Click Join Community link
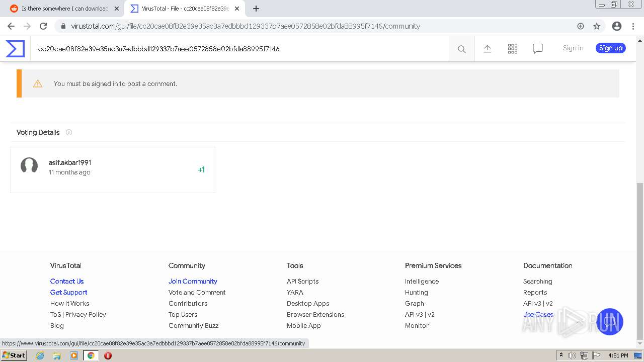The height and width of the screenshot is (362, 644). click(193, 281)
